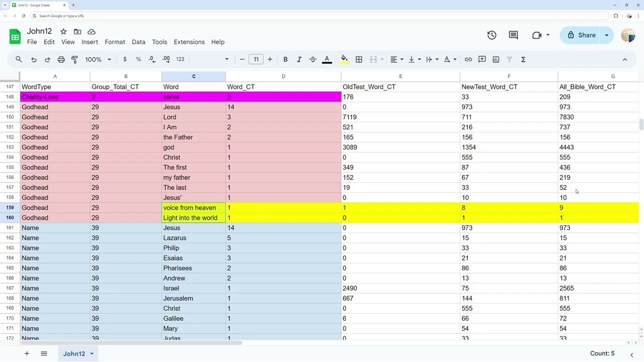The height and width of the screenshot is (362, 644).
Task: Activate the paint format tool
Action: (74, 59)
